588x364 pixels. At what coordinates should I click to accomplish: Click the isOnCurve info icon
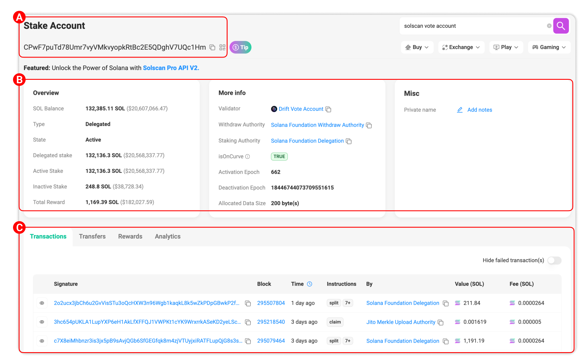(x=248, y=156)
